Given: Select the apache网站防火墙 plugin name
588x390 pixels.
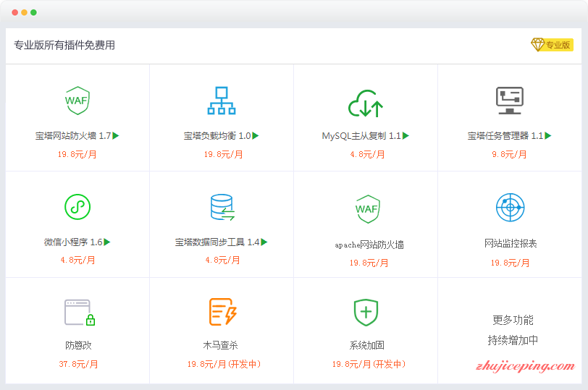Looking at the screenshot, I should [x=369, y=245].
